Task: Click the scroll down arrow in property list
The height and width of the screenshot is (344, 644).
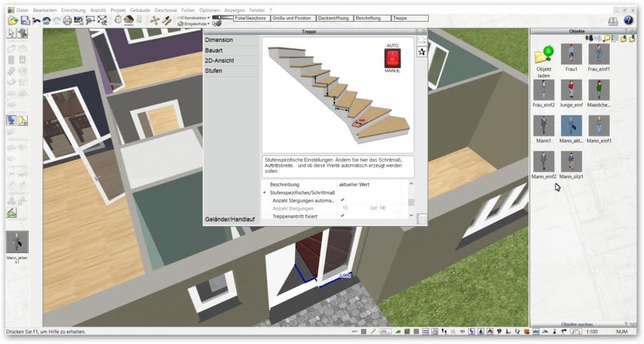Action: tap(411, 215)
